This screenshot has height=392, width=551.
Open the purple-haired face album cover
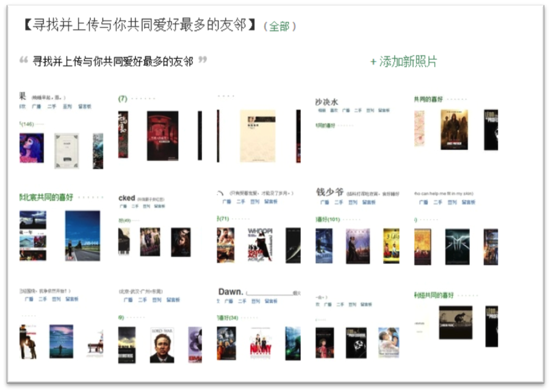tap(32, 148)
